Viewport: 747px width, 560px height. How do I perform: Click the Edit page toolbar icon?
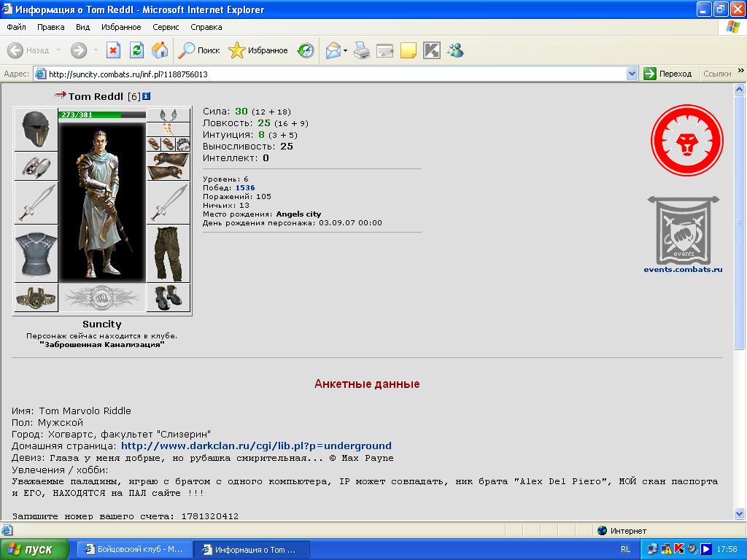tap(385, 50)
